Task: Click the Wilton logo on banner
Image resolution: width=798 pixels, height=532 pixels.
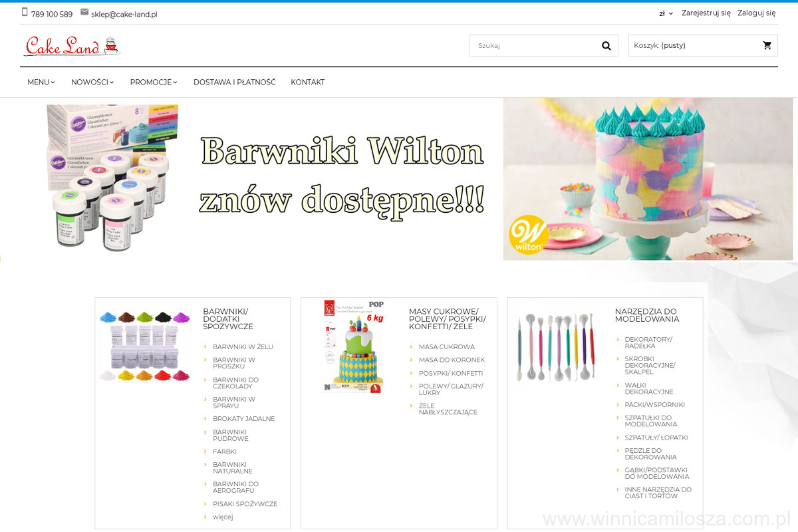Action: point(528,236)
